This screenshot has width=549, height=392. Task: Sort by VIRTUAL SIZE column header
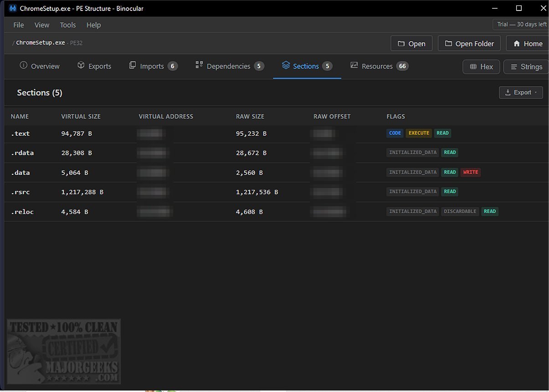(x=81, y=117)
